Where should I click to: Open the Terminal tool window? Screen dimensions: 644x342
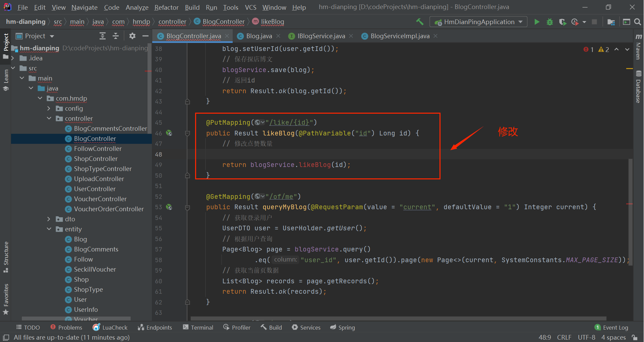198,328
